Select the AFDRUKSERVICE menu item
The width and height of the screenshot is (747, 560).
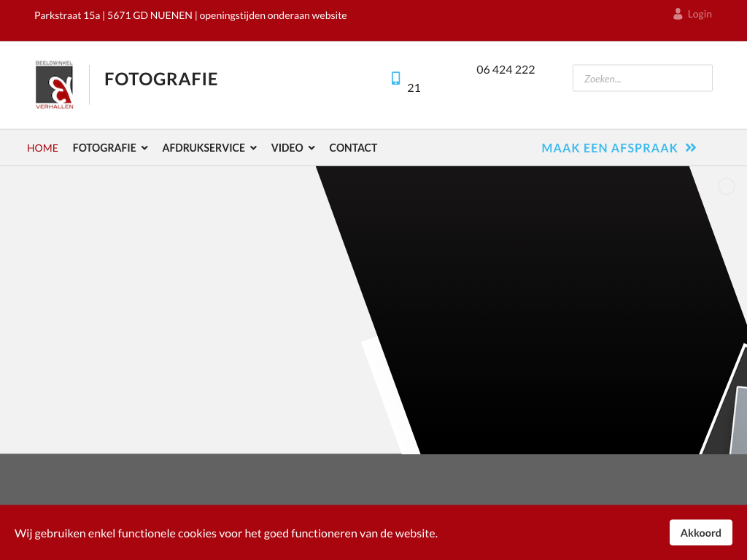(204, 148)
